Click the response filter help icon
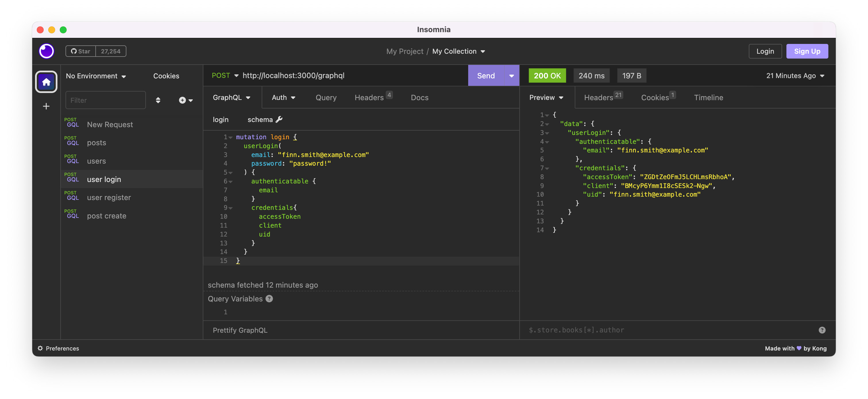 click(x=822, y=330)
